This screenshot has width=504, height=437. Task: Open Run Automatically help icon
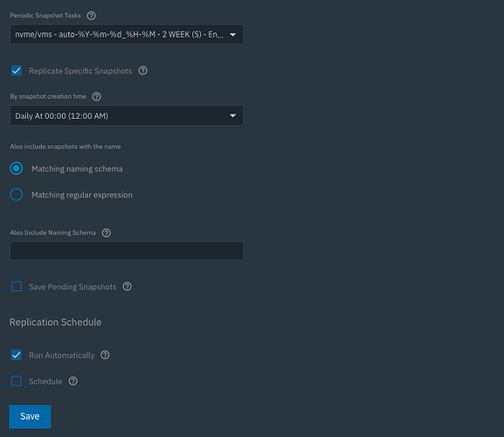(x=105, y=355)
